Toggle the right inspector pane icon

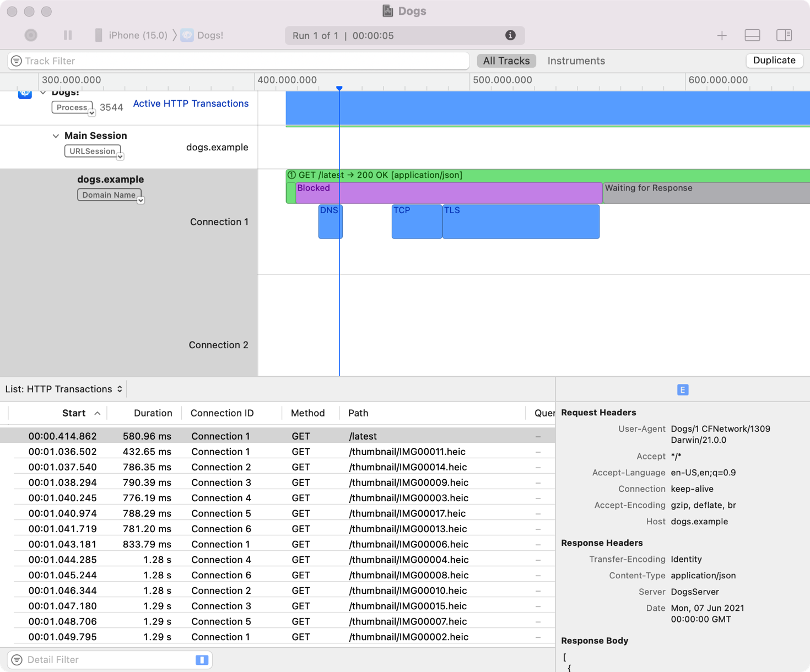[x=784, y=35]
